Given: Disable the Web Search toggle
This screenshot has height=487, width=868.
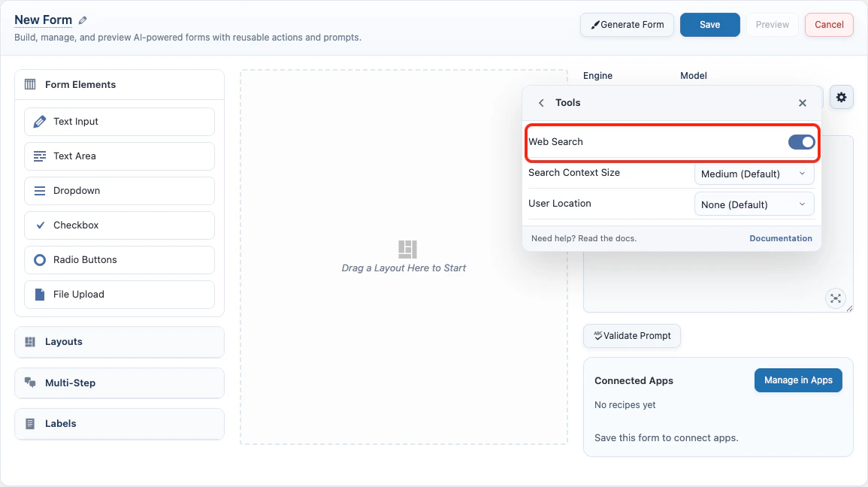Looking at the screenshot, I should pyautogui.click(x=802, y=141).
